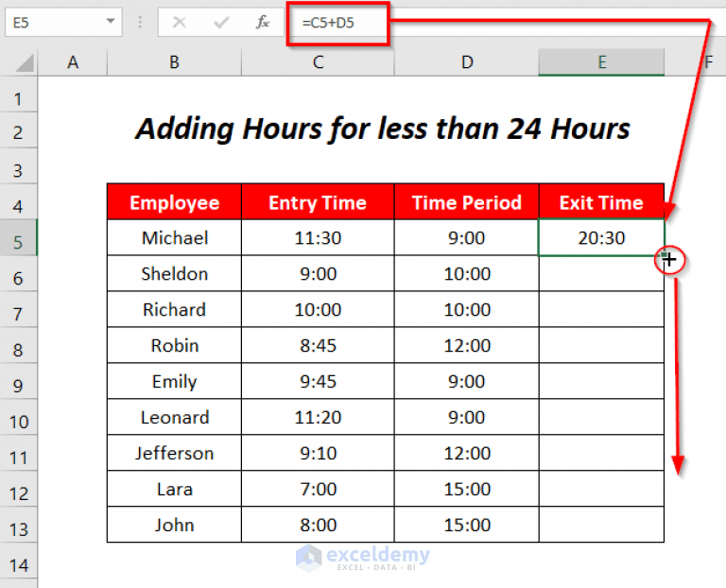Viewport: 726px width, 588px height.
Task: Select the cell containing Richard
Action: point(174,309)
